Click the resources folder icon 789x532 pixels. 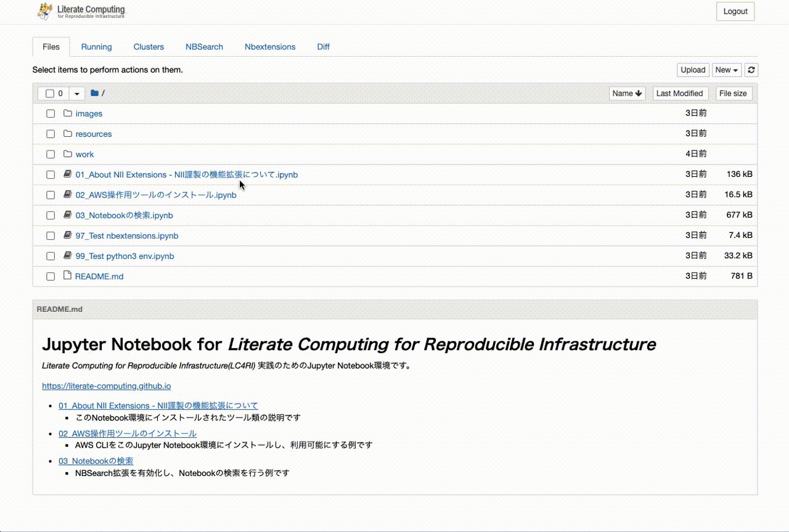tap(68, 134)
